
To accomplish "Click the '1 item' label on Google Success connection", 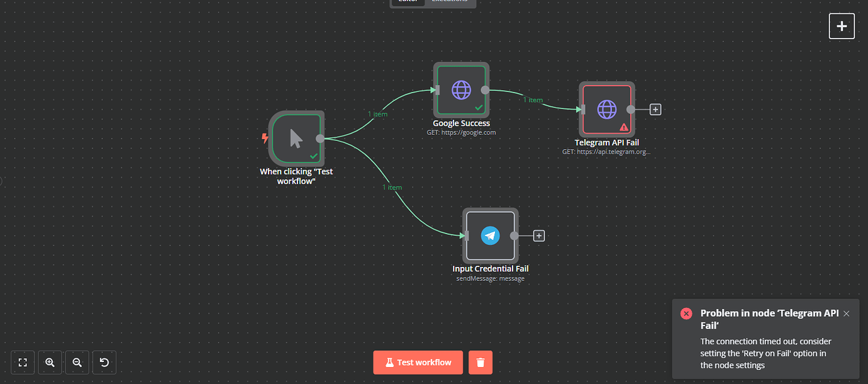I will point(533,99).
